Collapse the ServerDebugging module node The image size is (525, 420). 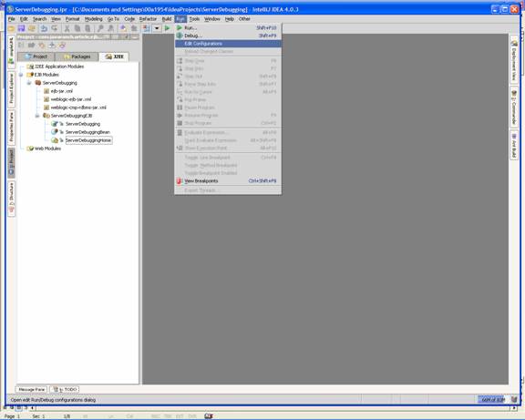click(x=29, y=83)
